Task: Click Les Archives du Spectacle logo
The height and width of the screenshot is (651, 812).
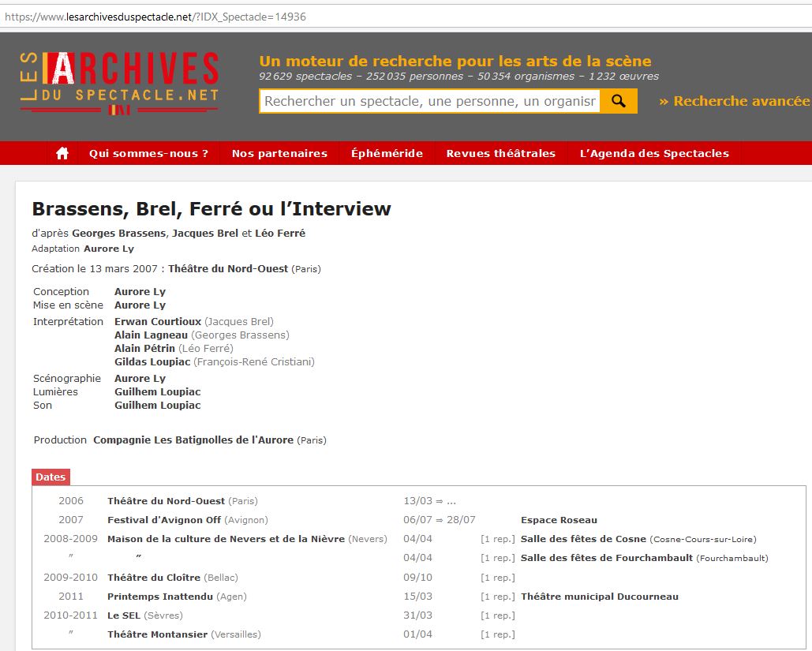Action: coord(119,83)
